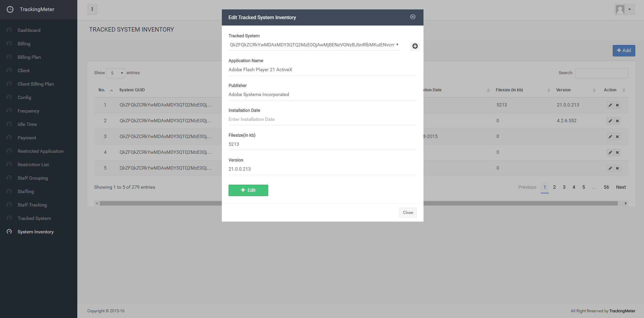Go to page 56 in pagination
The height and width of the screenshot is (318, 644).
coord(606,187)
